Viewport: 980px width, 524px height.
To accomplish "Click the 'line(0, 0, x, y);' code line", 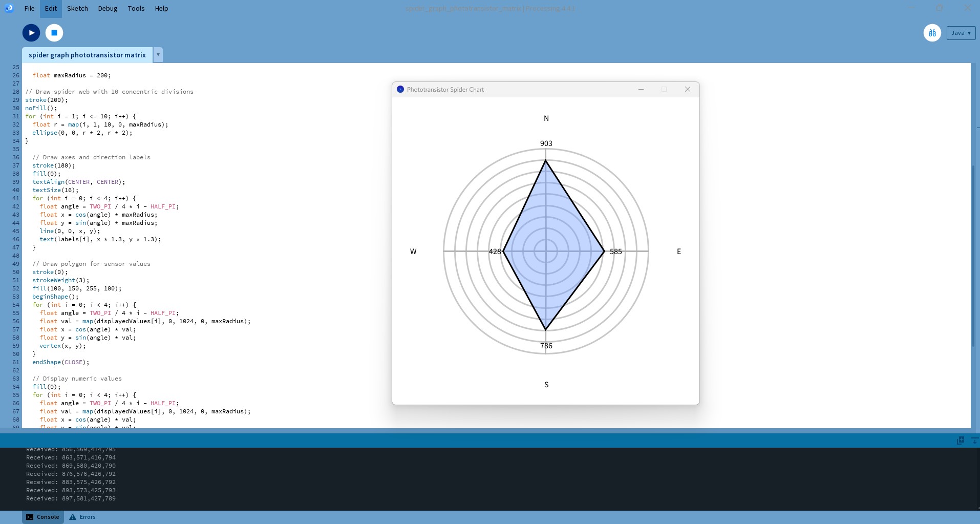I will point(70,231).
